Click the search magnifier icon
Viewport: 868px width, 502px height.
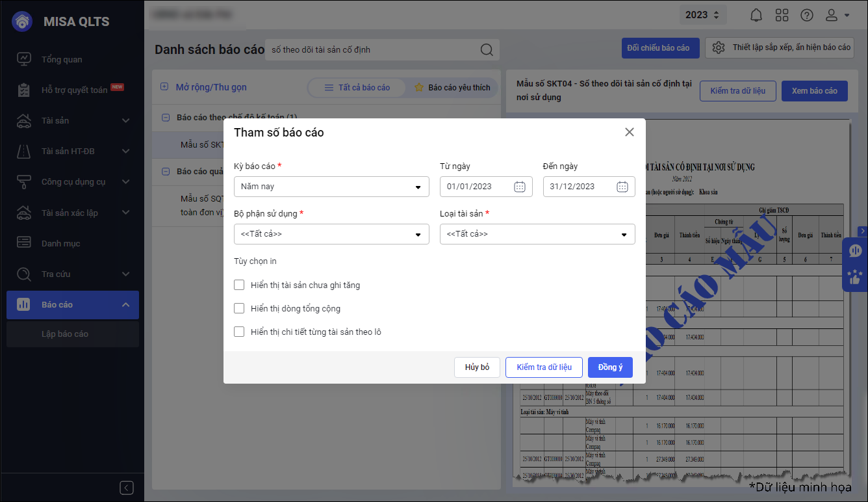click(486, 50)
